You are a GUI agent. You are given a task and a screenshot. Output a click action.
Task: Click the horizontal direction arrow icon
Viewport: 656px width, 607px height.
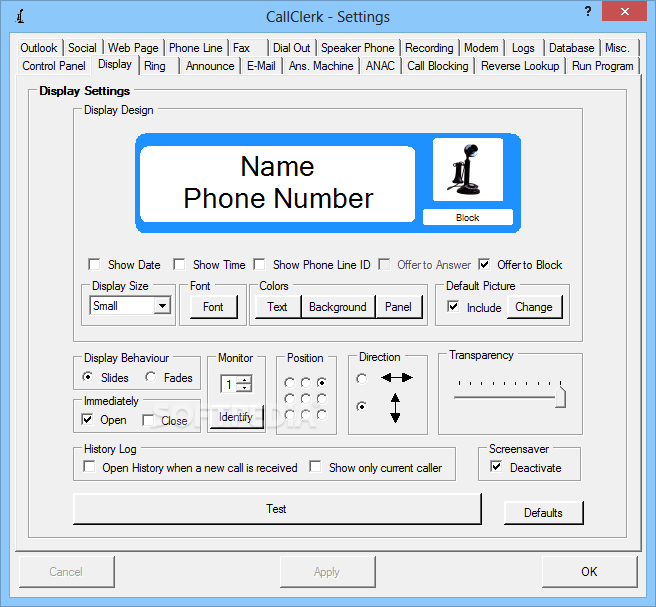pyautogui.click(x=397, y=378)
